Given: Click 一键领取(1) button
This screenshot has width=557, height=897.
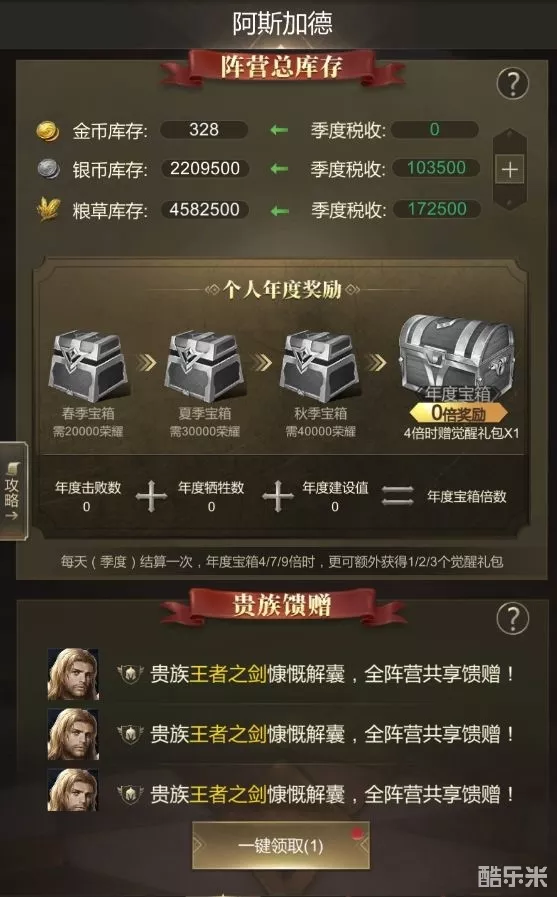Looking at the screenshot, I should pyautogui.click(x=280, y=846).
